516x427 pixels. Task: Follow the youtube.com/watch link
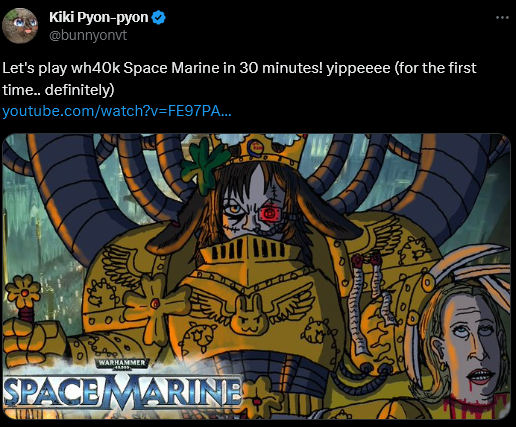[117, 111]
